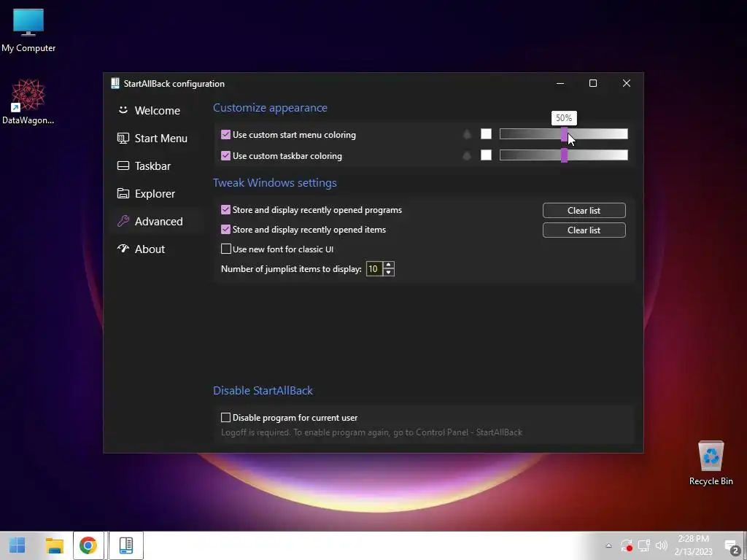The height and width of the screenshot is (560, 747).
Task: Open Google Chrome from the taskbar
Action: coord(88,545)
